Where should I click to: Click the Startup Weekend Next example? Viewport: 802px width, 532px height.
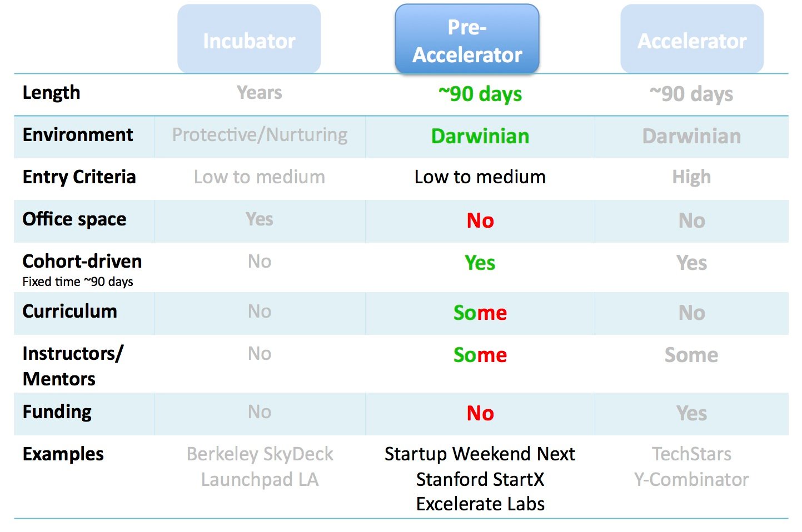point(480,454)
